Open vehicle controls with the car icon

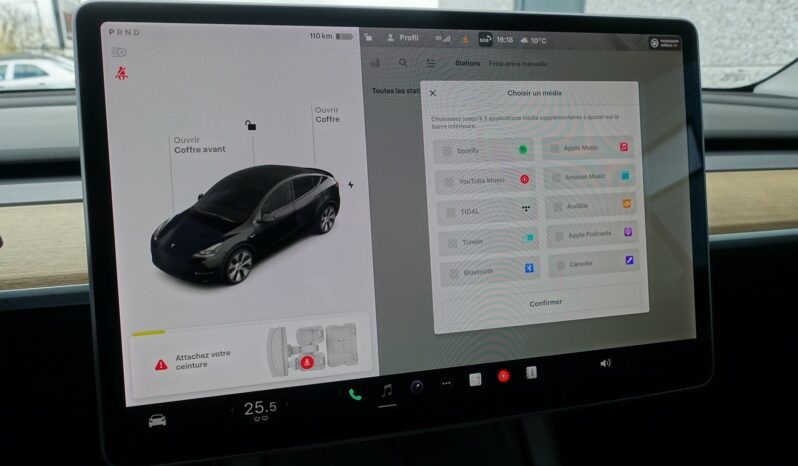coord(157,420)
